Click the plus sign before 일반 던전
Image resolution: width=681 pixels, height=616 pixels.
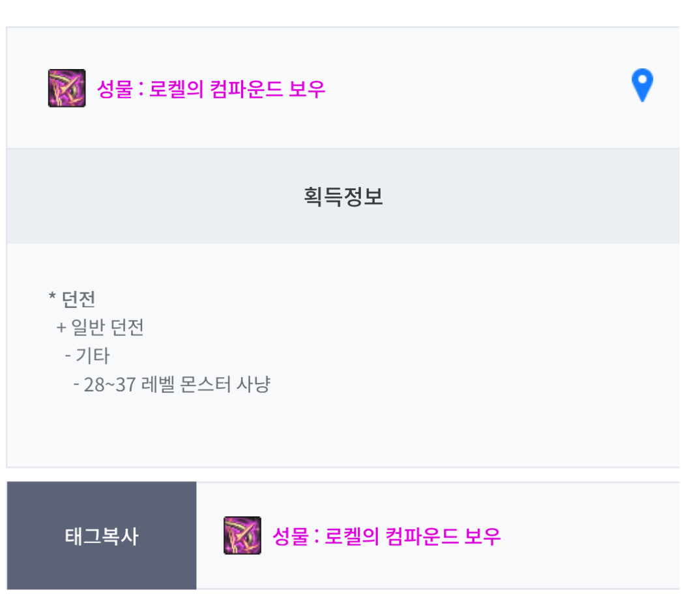point(61,328)
